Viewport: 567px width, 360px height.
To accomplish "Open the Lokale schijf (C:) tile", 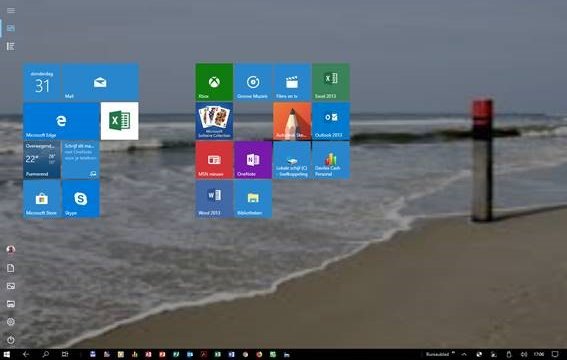I will [x=292, y=160].
